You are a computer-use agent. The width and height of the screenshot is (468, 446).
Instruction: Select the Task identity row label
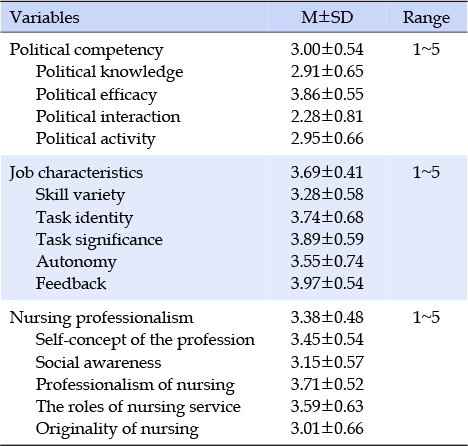click(x=84, y=218)
